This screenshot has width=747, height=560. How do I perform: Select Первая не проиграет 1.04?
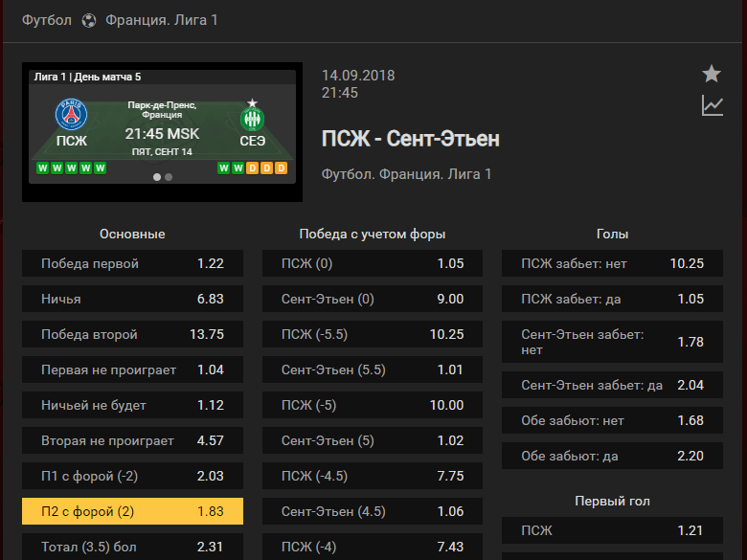pos(132,370)
